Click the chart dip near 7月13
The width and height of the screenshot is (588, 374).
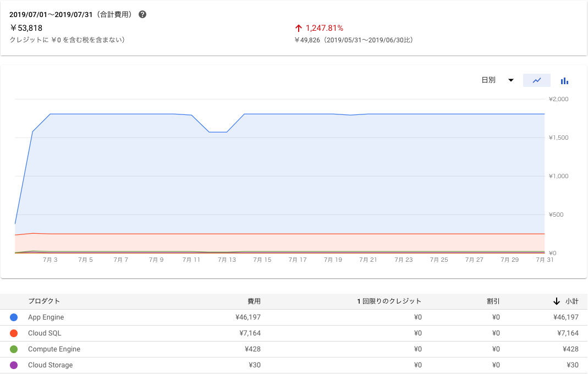[x=219, y=132]
